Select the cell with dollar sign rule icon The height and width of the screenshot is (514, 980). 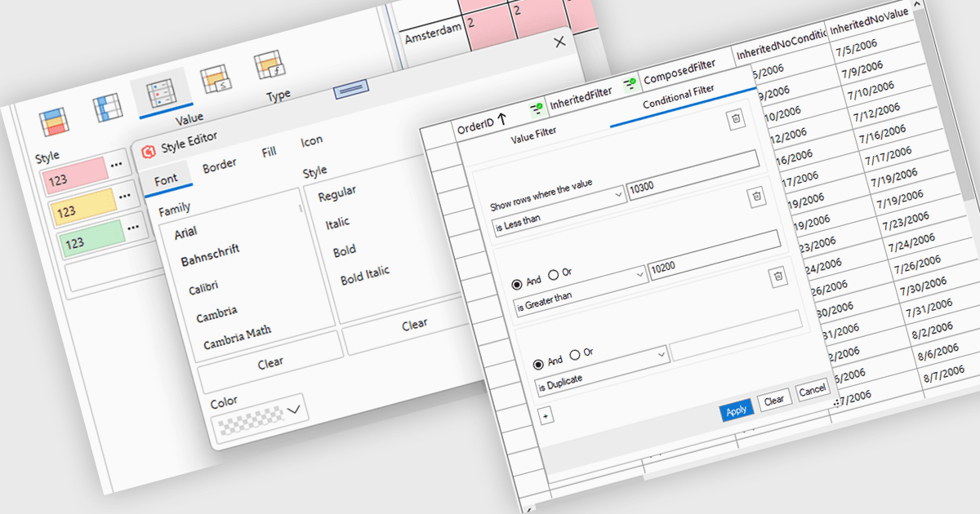point(214,80)
